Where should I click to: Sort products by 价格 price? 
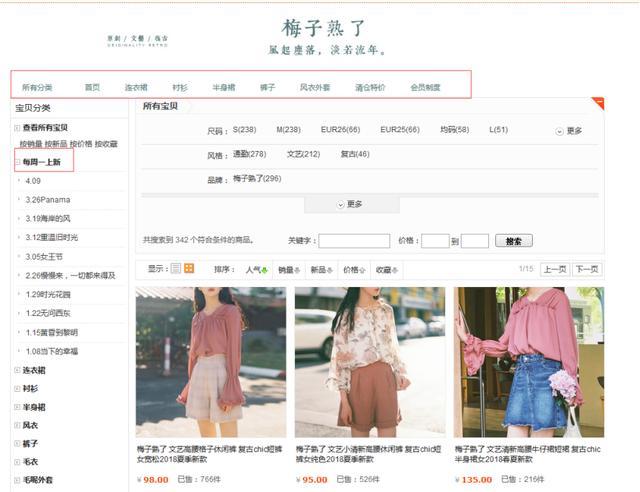353,270
